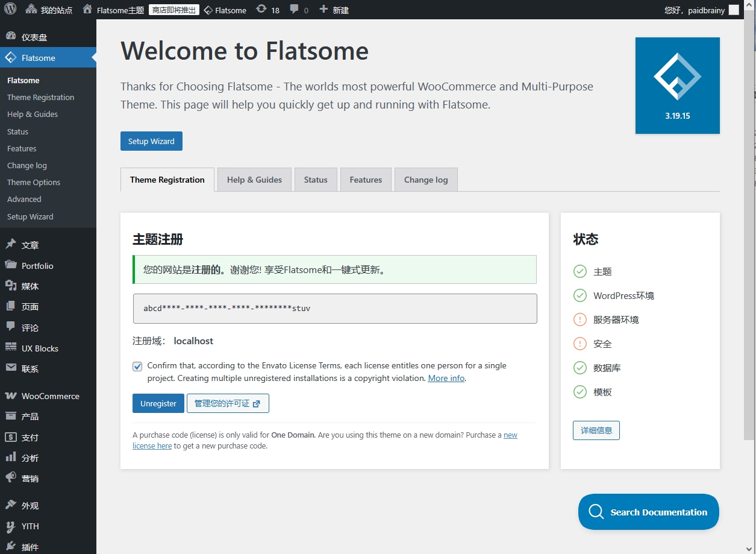Switch to the Status tab
756x554 pixels.
click(x=316, y=180)
